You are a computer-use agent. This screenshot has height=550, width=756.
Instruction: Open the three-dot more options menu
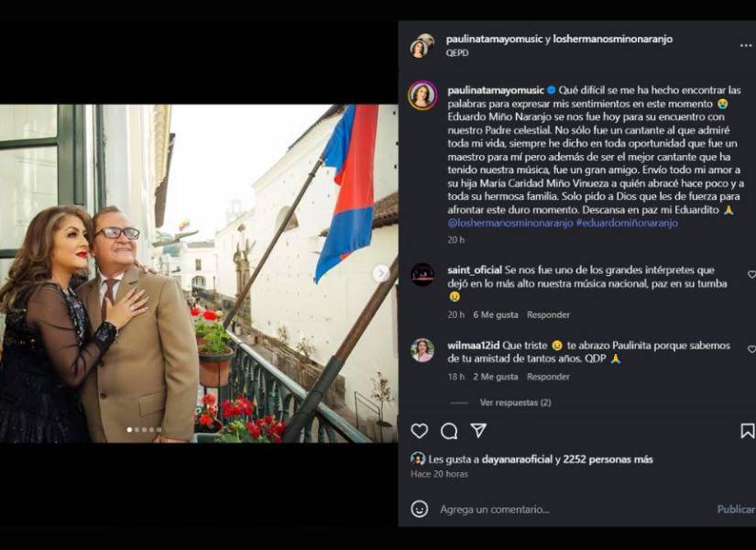pyautogui.click(x=746, y=46)
